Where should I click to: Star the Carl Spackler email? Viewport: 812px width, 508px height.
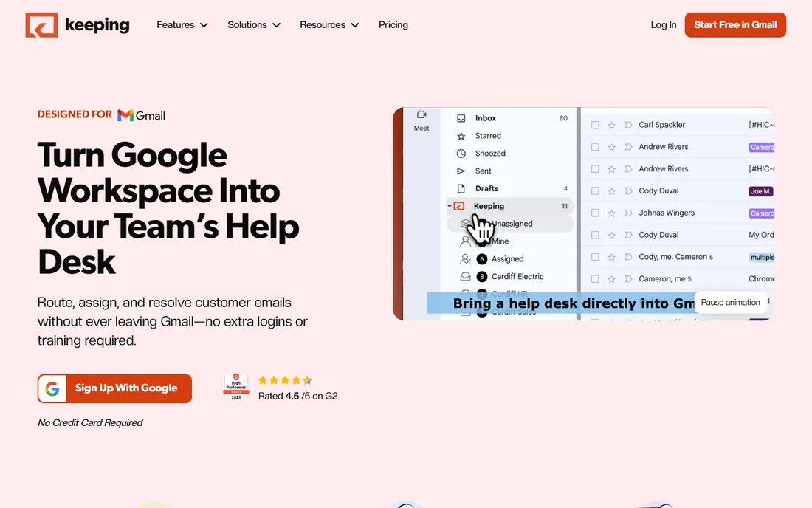[612, 125]
